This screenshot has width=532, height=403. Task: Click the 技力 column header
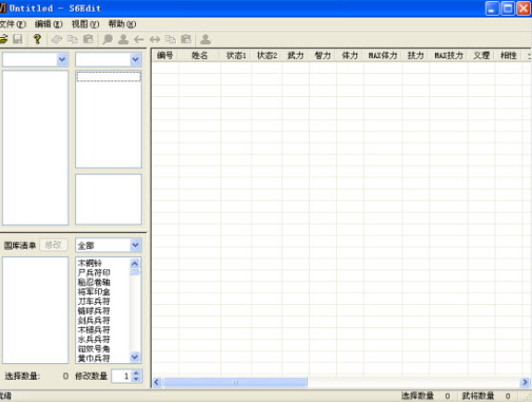pos(415,55)
